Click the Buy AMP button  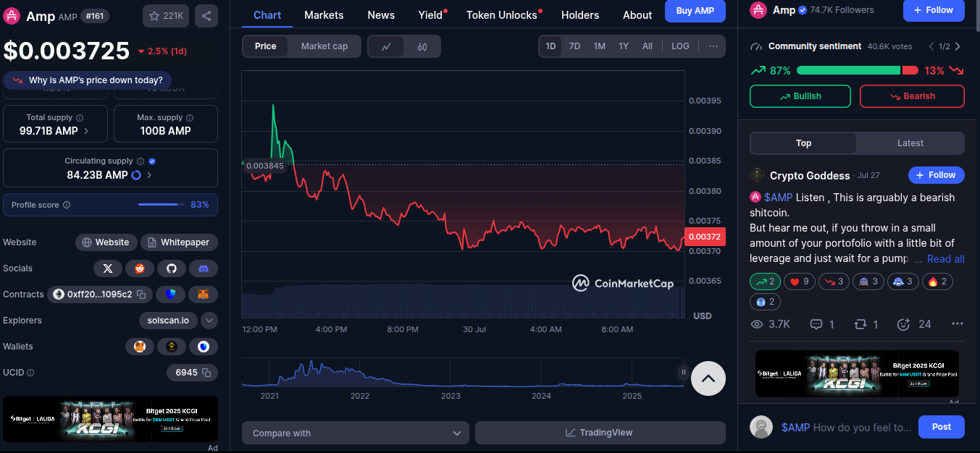(695, 11)
